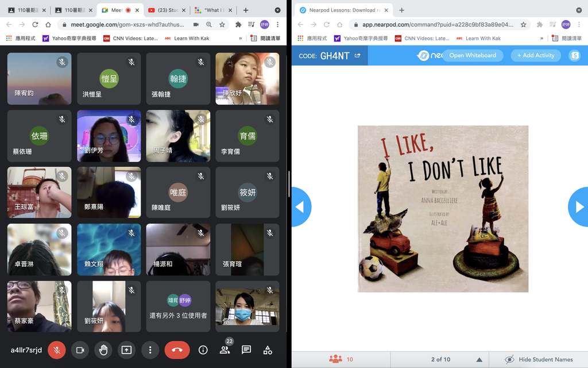Bookmark the Meet page with the star

(x=222, y=24)
